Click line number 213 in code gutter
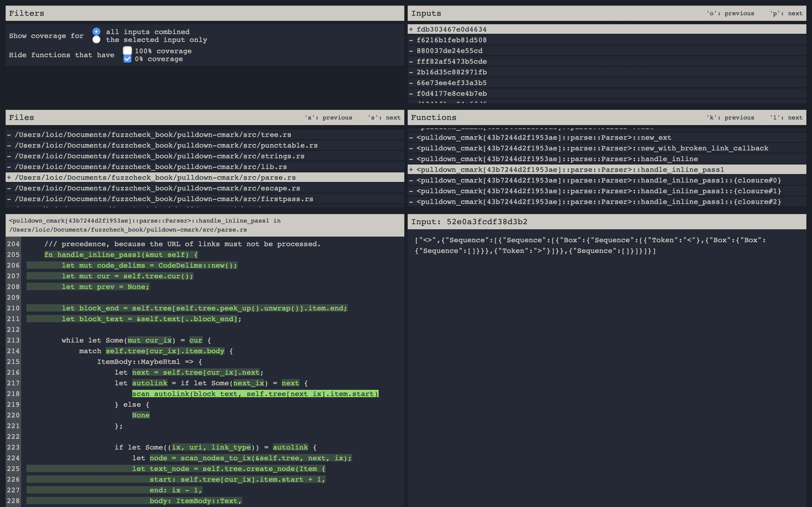812x507 pixels. 14,340
